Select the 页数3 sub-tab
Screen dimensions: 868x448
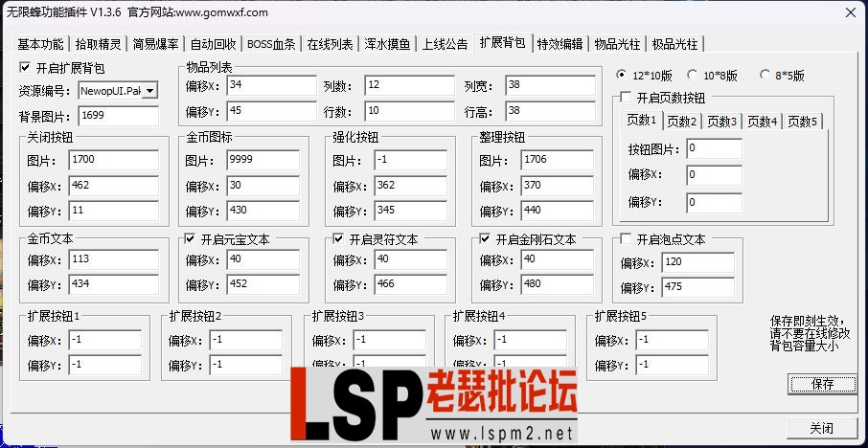[x=721, y=122]
